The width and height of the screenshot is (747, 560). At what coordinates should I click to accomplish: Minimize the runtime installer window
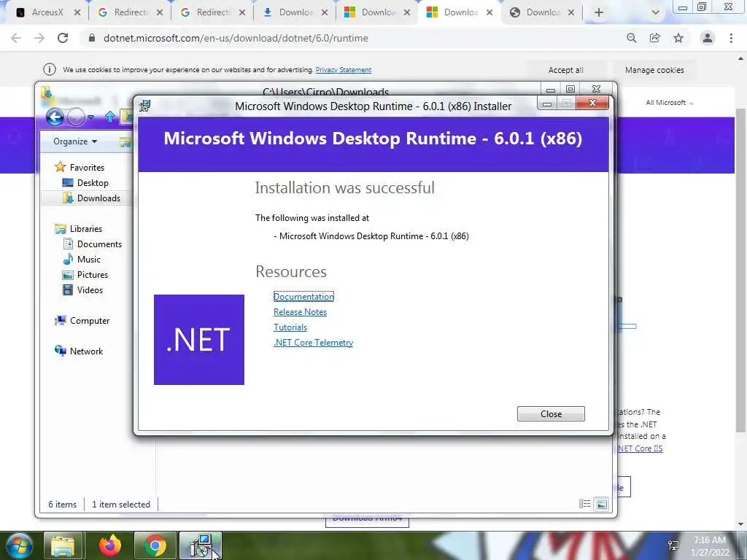pos(547,104)
